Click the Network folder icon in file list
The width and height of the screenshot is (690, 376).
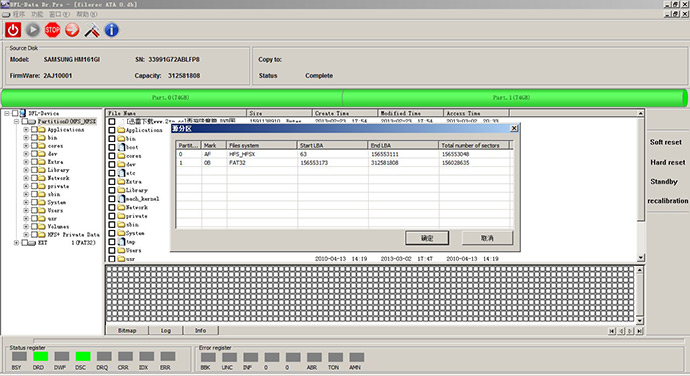(x=121, y=207)
